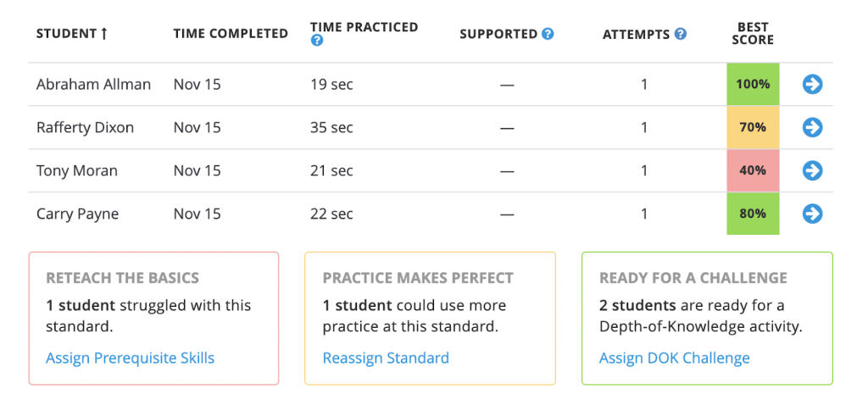868x400 pixels.
Task: Open Abraham Allman's result details arrow
Action: coord(812,84)
